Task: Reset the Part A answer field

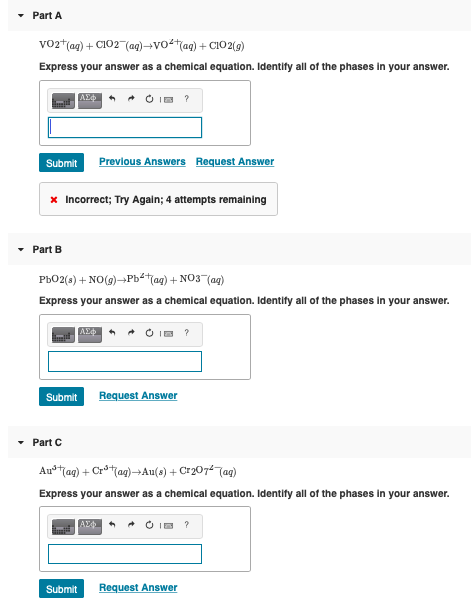Action: (x=149, y=99)
